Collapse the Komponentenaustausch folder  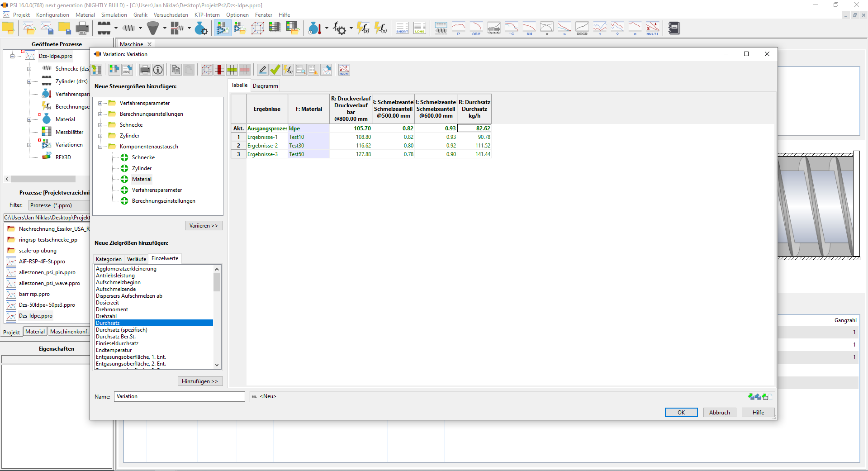(100, 147)
